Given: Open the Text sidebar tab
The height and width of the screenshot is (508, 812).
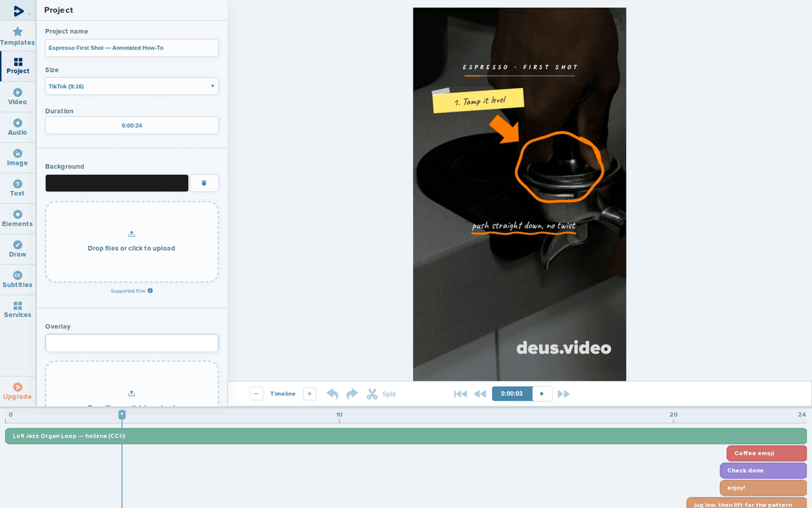Looking at the screenshot, I should coord(18,188).
